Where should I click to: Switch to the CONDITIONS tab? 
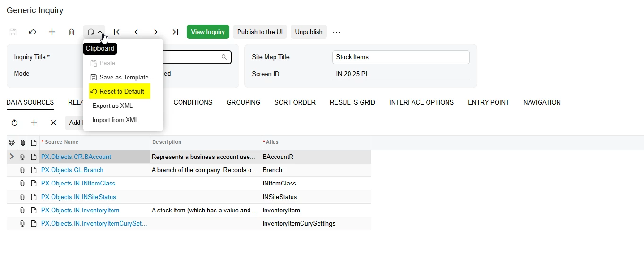[x=193, y=102]
